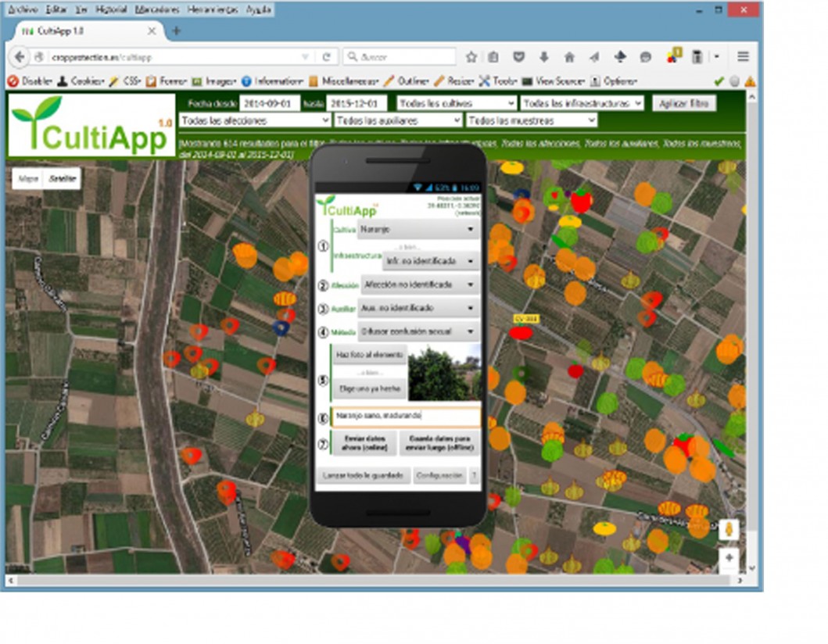828x644 pixels.
Task: Open the Resize developer toolbar menu
Action: [453, 81]
